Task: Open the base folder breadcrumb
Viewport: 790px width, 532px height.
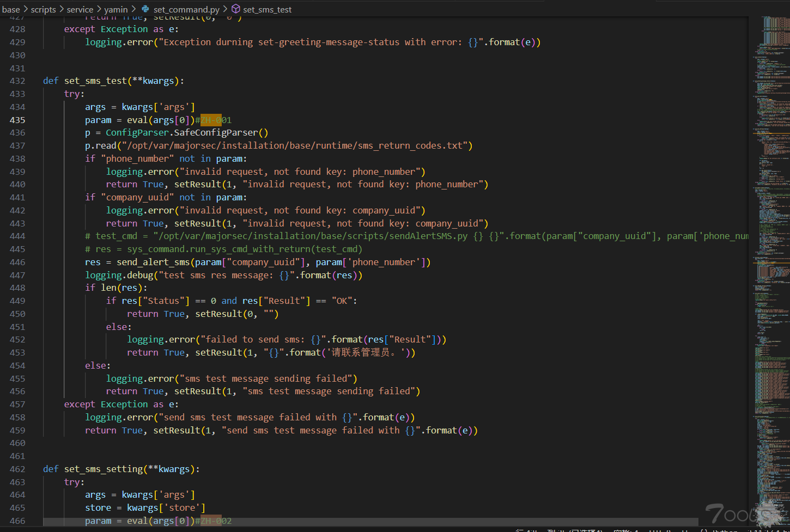Action: click(x=11, y=9)
